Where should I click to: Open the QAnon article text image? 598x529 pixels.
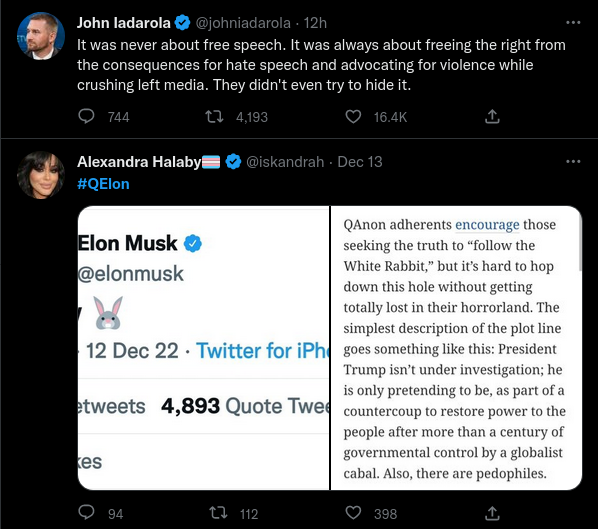click(x=456, y=348)
